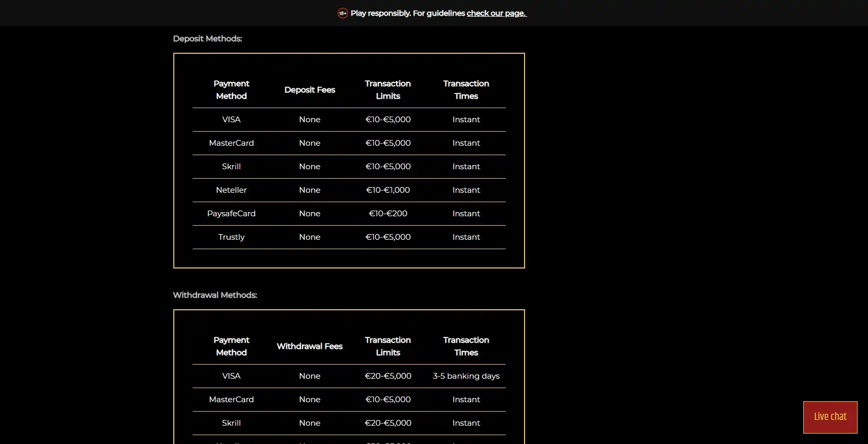Image resolution: width=868 pixels, height=444 pixels.
Task: Click the Neteller payment method cell
Action: pyautogui.click(x=231, y=190)
